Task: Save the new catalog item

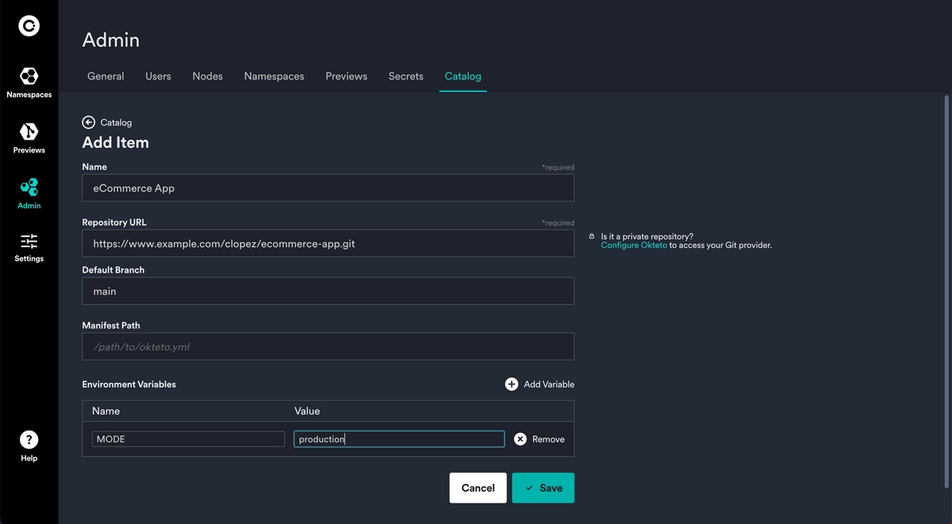Action: [x=543, y=488]
